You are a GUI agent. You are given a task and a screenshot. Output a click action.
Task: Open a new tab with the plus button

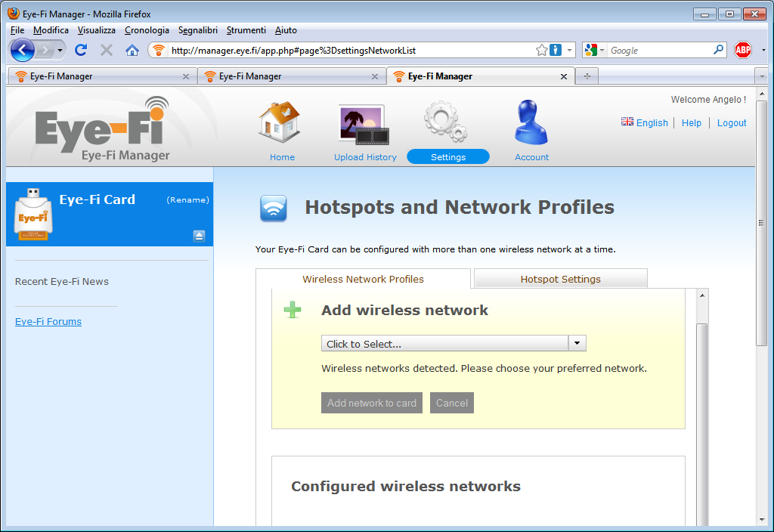click(x=587, y=76)
